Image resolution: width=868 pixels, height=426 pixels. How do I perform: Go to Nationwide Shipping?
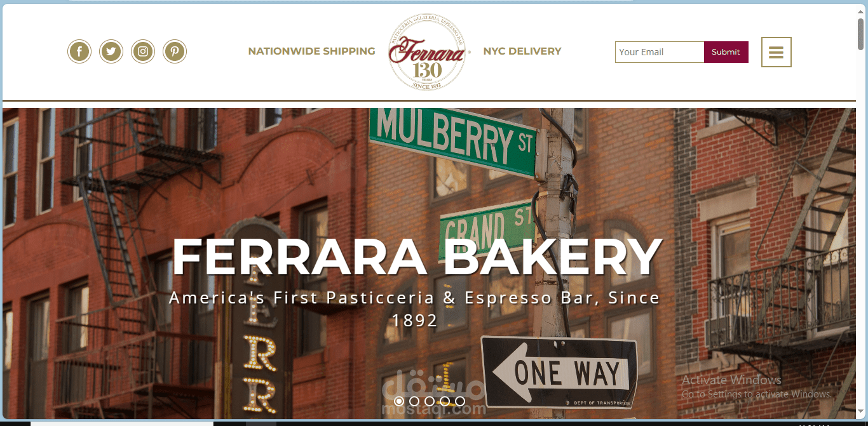[x=311, y=51]
